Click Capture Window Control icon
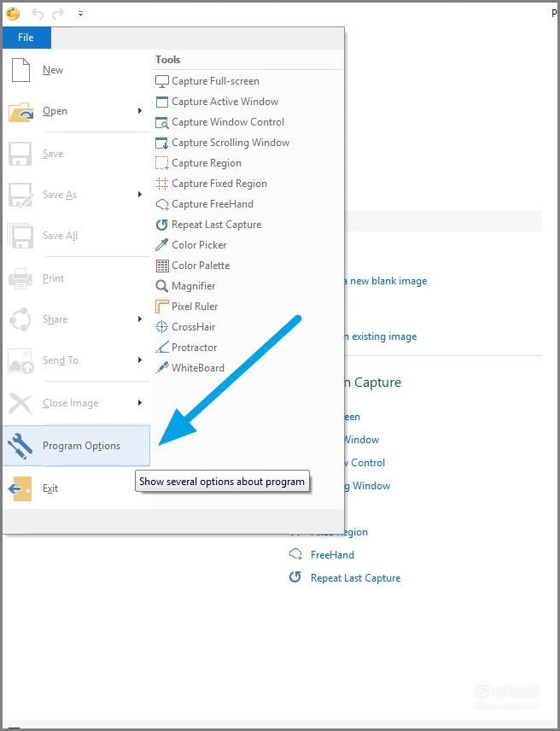 pyautogui.click(x=161, y=122)
